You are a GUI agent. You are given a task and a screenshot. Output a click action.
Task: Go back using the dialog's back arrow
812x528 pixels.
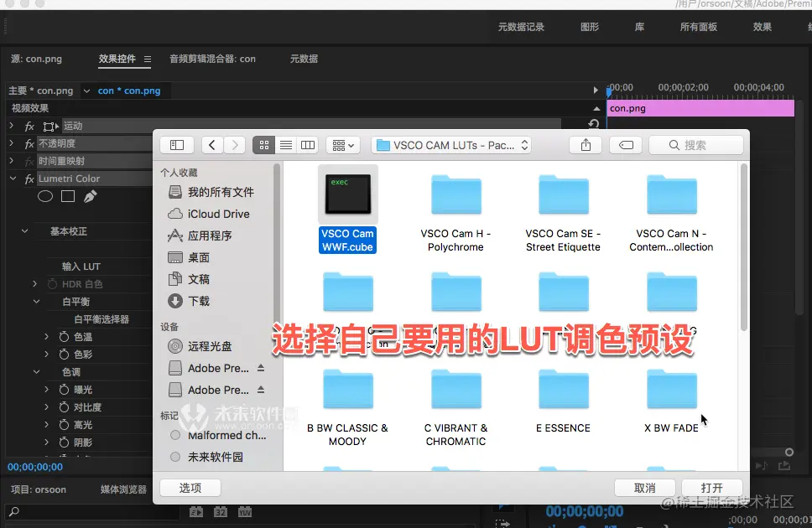click(211, 144)
